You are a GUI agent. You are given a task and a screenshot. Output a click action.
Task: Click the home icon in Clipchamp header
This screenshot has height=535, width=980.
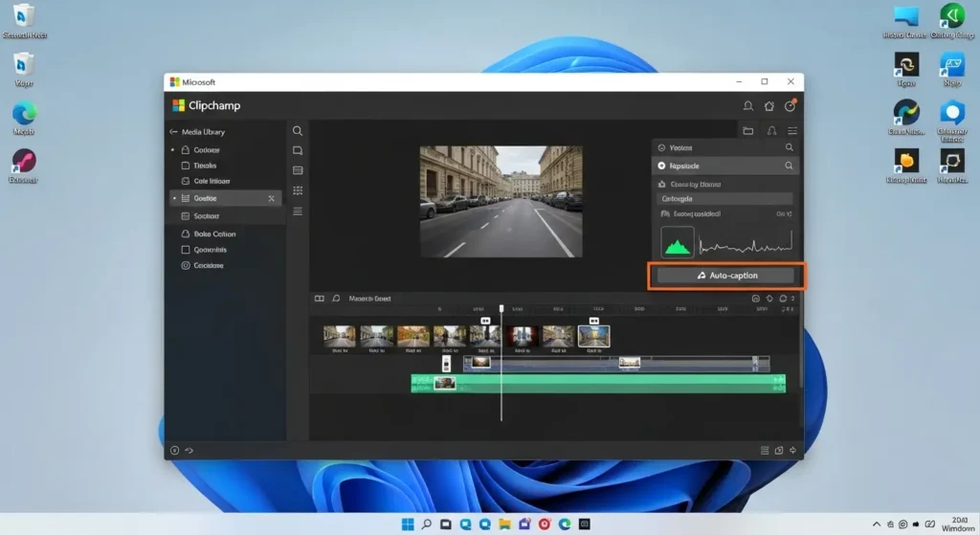pos(768,106)
